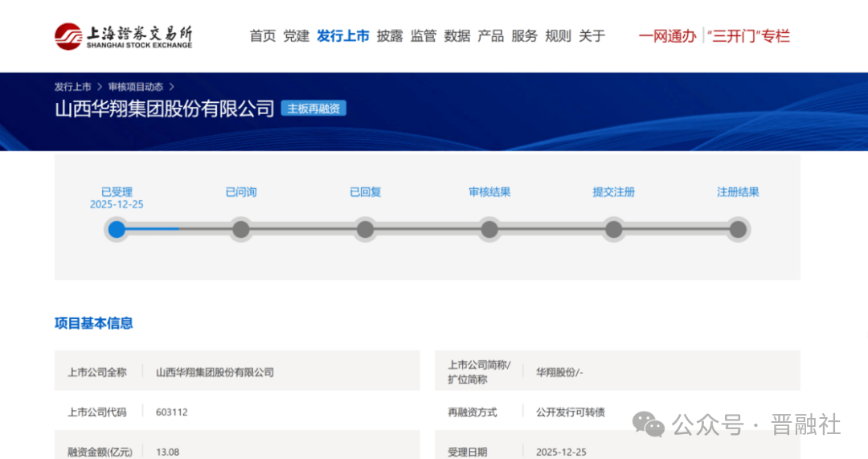
Task: Click the 已回复 progress step circle
Action: click(365, 230)
